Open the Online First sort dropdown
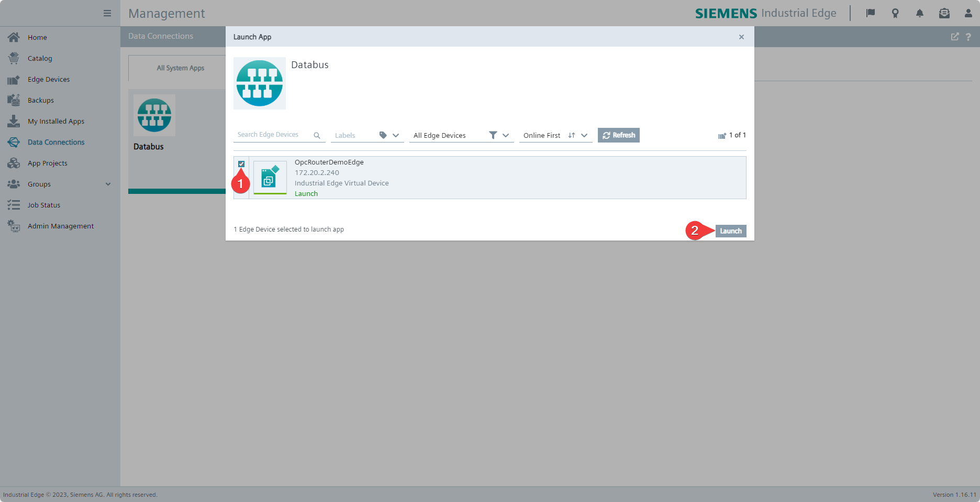This screenshot has height=502, width=980. click(584, 135)
